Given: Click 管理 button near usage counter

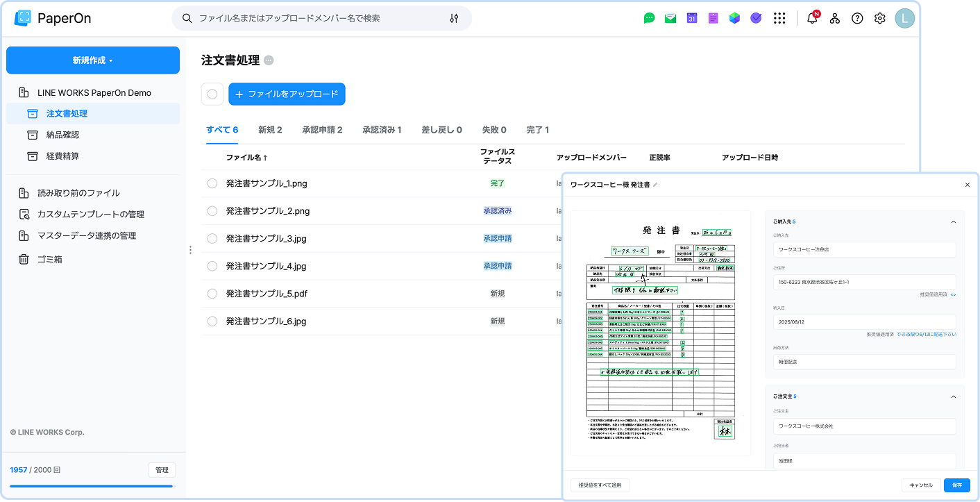Looking at the screenshot, I should (162, 470).
